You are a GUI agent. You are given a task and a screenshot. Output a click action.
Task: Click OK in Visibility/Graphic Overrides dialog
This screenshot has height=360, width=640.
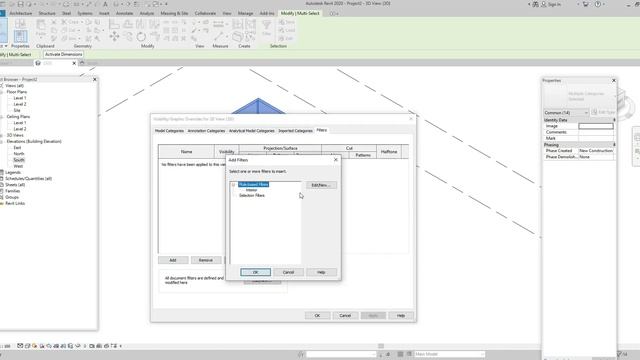pyautogui.click(x=317, y=316)
